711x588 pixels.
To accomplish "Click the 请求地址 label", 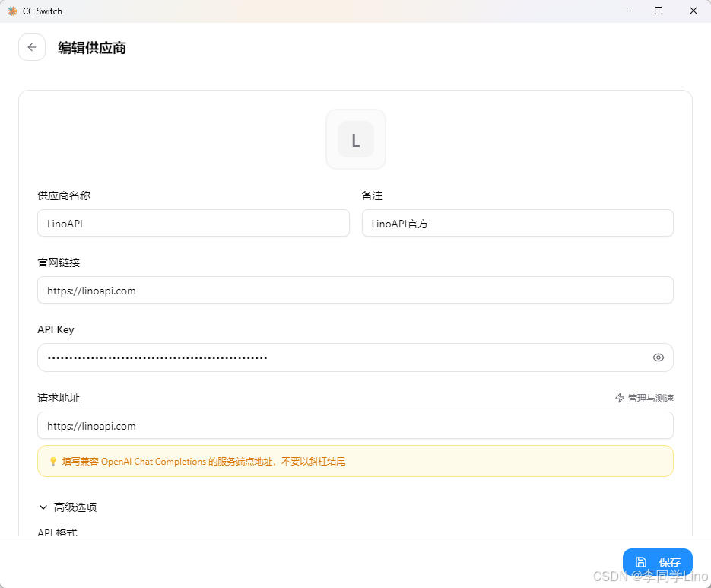I will pos(59,398).
